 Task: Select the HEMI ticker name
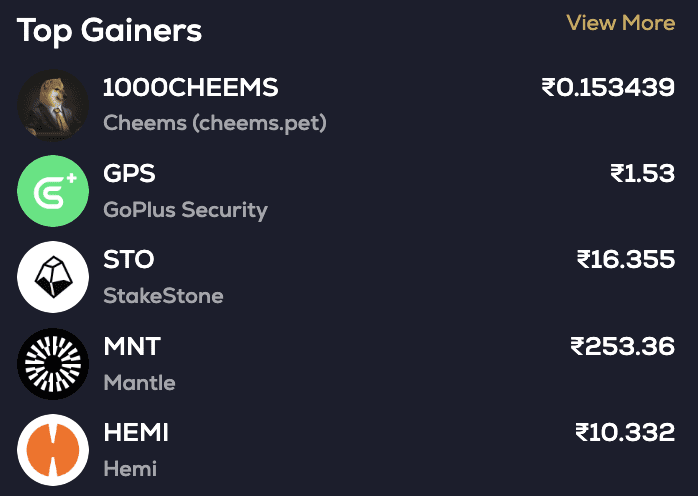tap(136, 433)
